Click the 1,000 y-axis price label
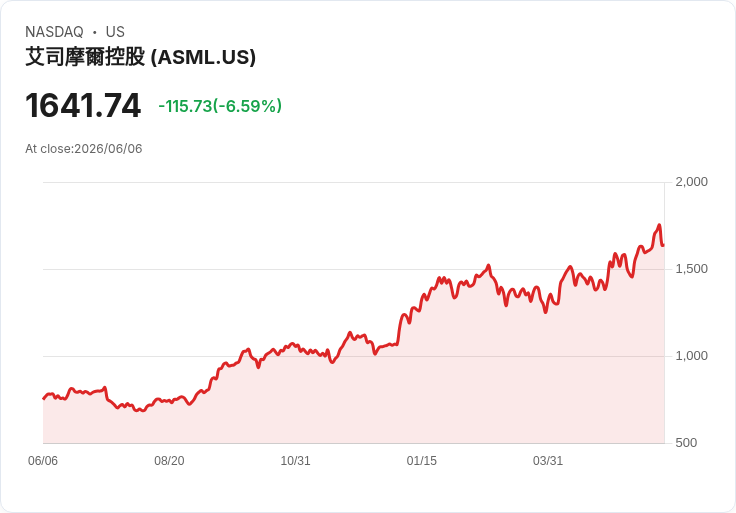The width and height of the screenshot is (736, 513). tap(691, 356)
